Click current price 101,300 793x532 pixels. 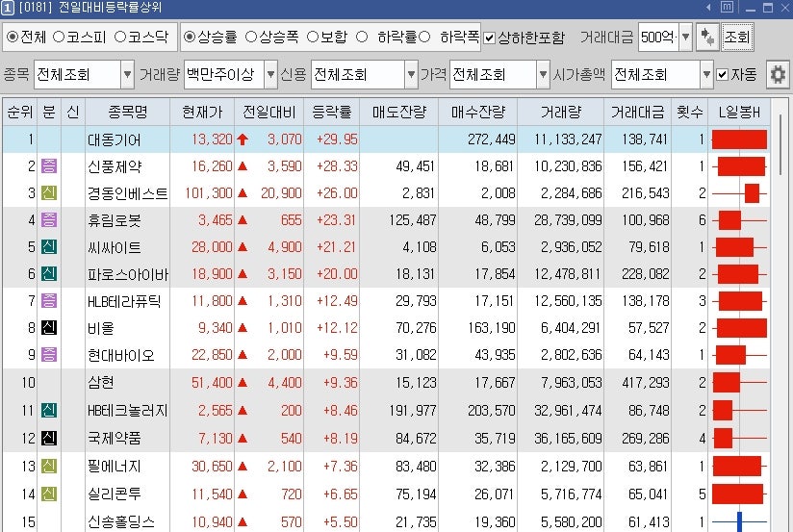[x=209, y=193]
